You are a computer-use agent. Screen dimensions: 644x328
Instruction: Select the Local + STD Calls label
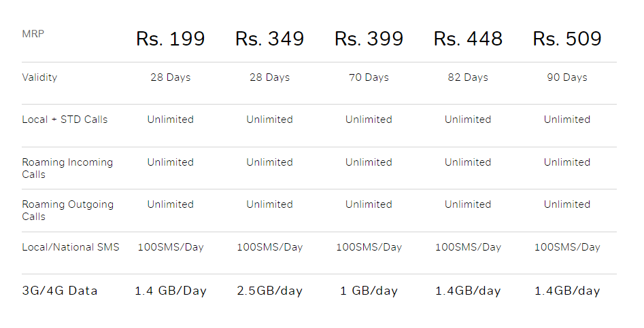[x=65, y=120]
